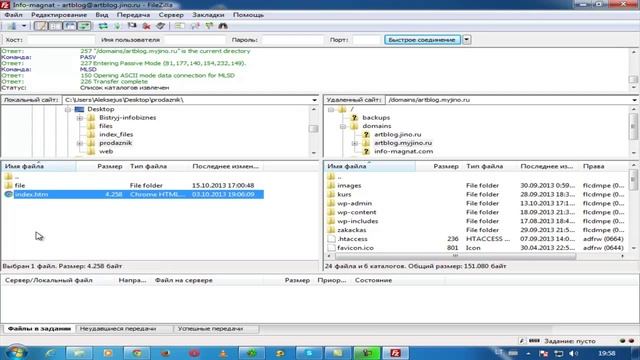Expand the Bistryj-infobiznes folder node

click(80, 118)
